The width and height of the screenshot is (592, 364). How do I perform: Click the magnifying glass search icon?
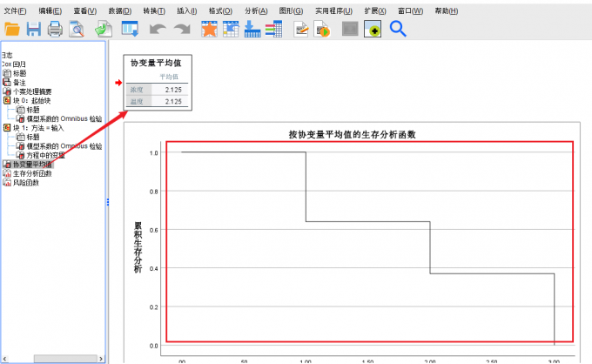pos(398,30)
